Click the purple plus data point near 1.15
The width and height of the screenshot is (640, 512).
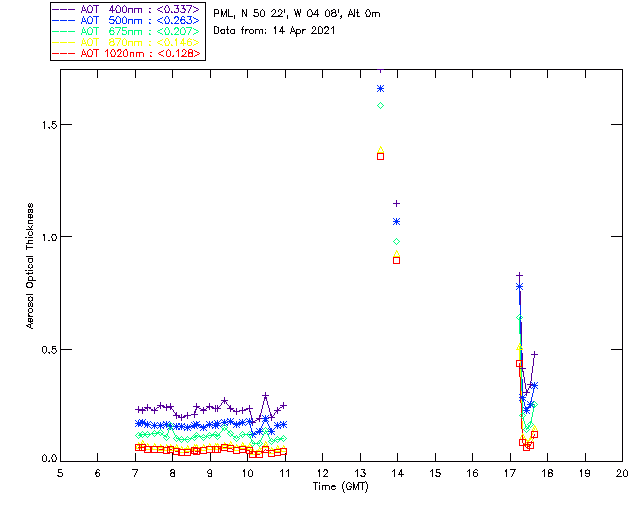pyautogui.click(x=396, y=203)
